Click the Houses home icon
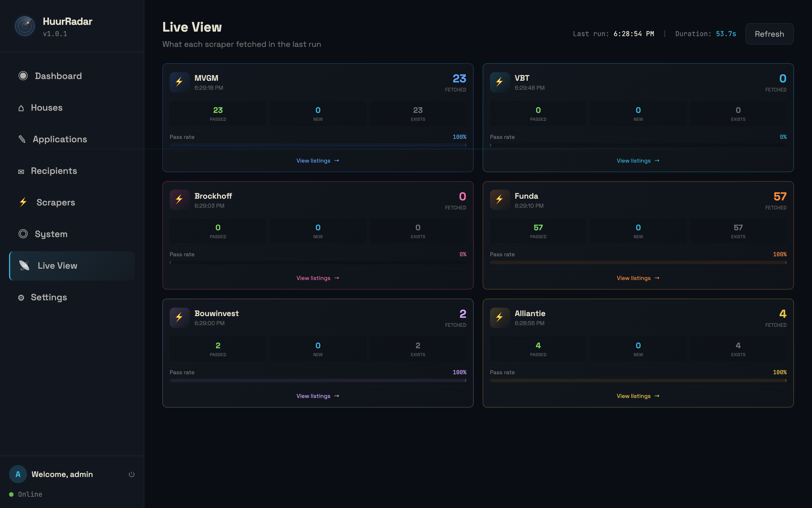812x508 pixels. tap(21, 108)
